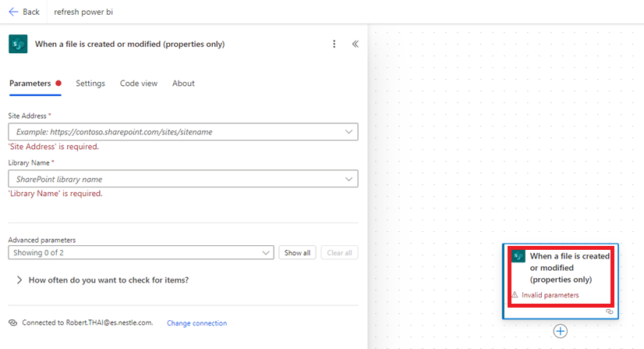Click into the Site Address input field
Viewport: 644px width, 349px height.
172,132
